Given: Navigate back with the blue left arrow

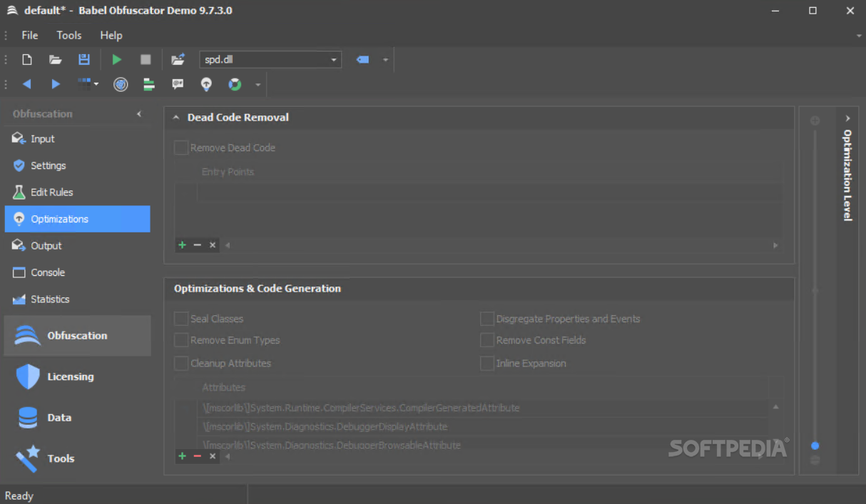Looking at the screenshot, I should (27, 84).
